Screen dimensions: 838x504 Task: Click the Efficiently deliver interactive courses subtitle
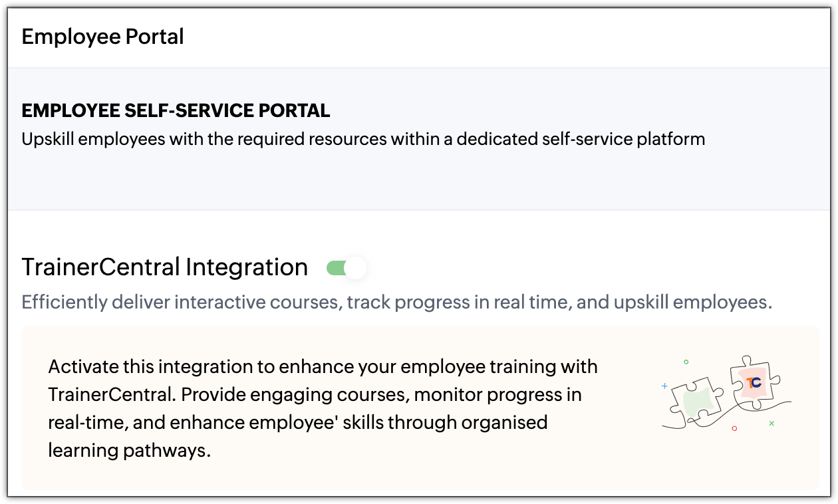pos(396,303)
